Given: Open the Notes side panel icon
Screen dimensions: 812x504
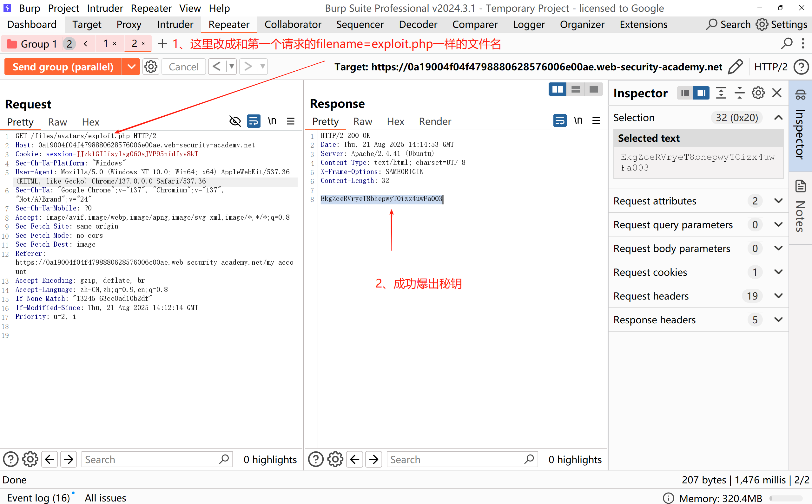Looking at the screenshot, I should coord(801,187).
